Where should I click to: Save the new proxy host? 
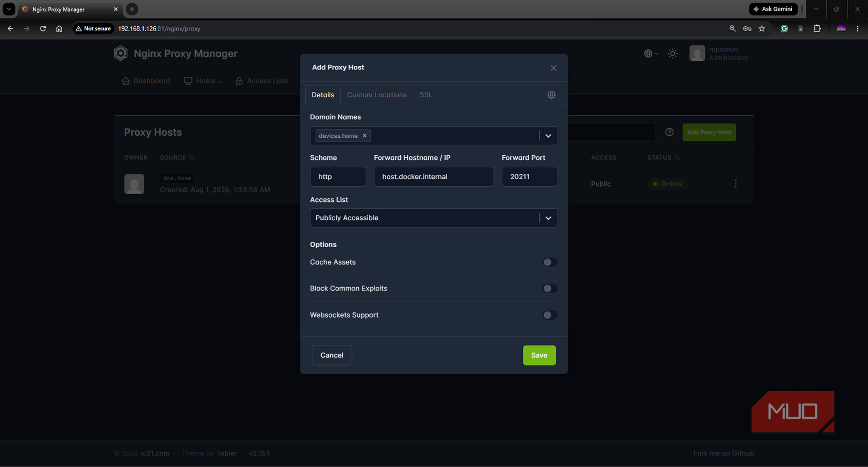point(539,356)
